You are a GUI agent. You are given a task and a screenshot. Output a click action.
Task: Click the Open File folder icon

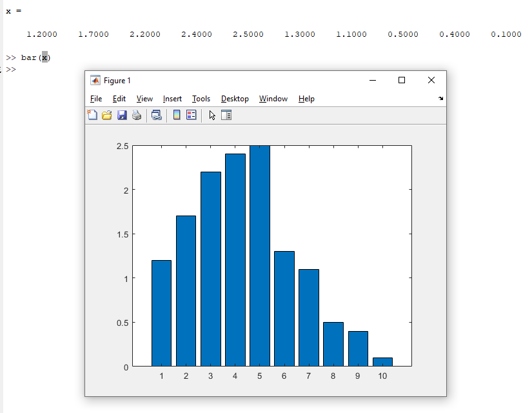point(107,115)
